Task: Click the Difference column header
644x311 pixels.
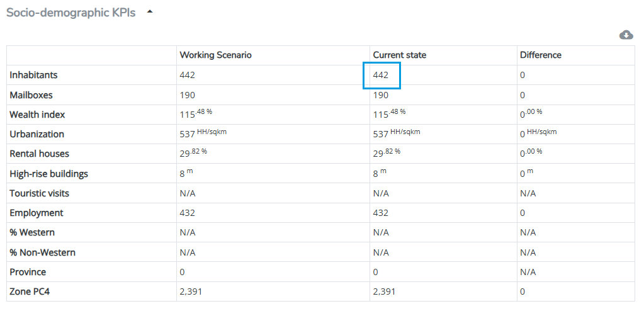Action: [540, 55]
